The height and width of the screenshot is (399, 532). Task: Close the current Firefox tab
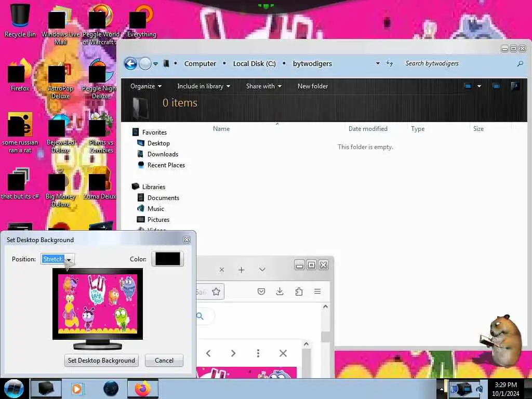pyautogui.click(x=221, y=270)
